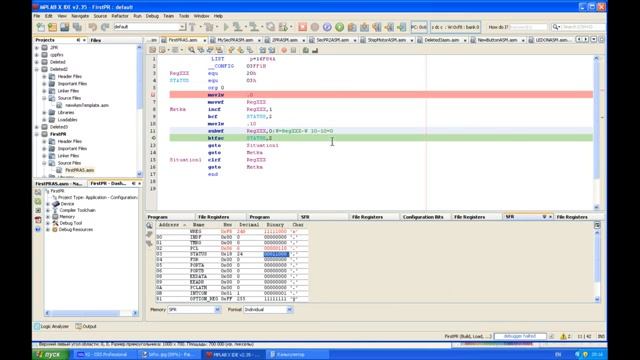Click the New Project toolbar icon

[52, 27]
